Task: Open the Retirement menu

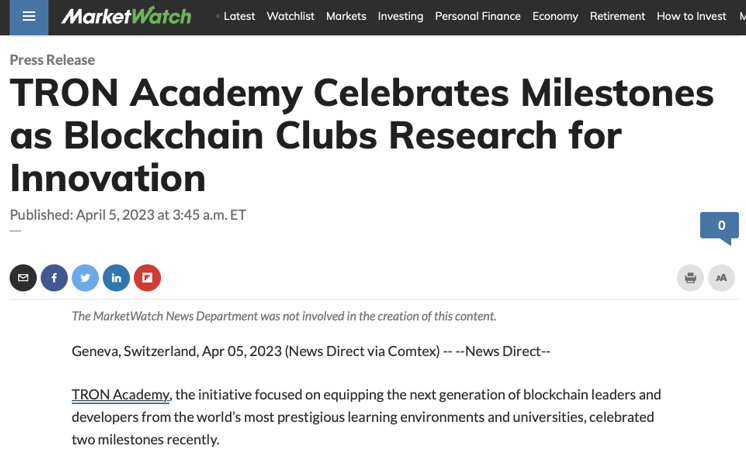Action: click(617, 16)
